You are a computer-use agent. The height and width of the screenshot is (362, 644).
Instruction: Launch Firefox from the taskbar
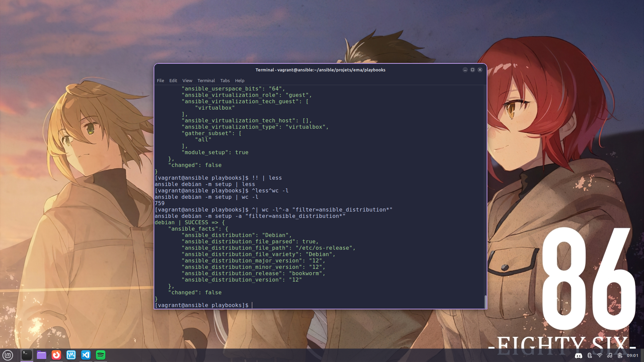[x=56, y=355]
